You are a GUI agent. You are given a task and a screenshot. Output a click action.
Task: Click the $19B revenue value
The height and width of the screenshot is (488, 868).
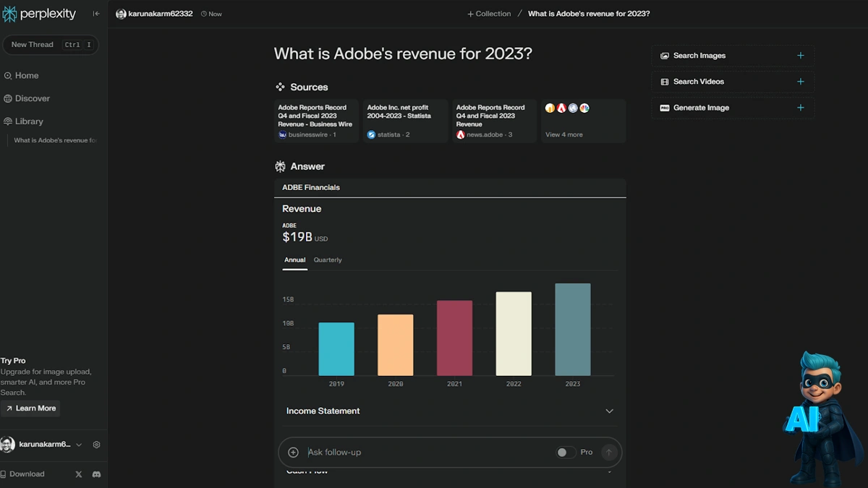(x=297, y=237)
